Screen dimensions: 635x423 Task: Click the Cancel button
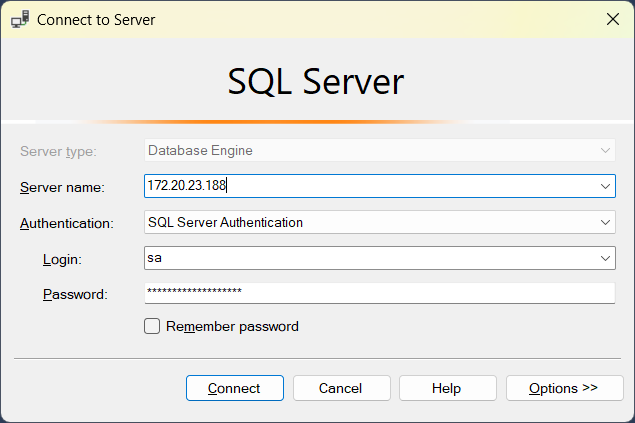coord(342,388)
